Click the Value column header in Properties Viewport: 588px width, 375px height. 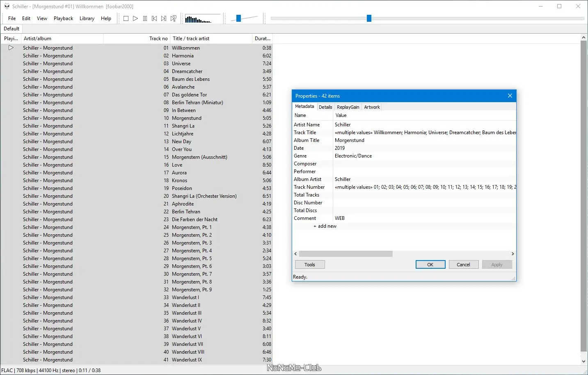tap(424, 115)
